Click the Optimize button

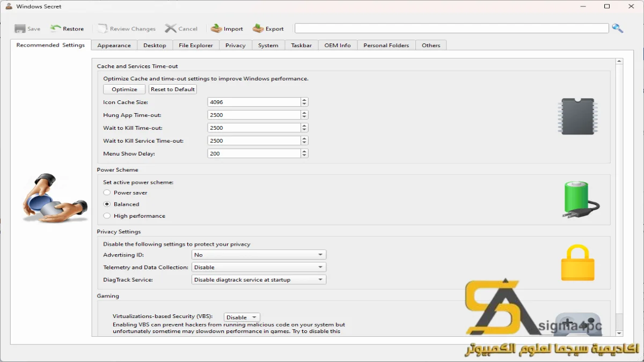[x=125, y=89]
